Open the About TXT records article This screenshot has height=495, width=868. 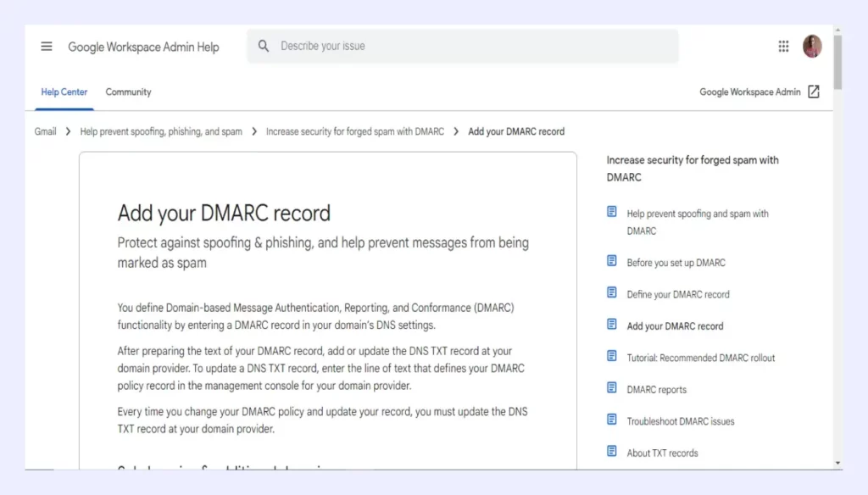pos(662,453)
